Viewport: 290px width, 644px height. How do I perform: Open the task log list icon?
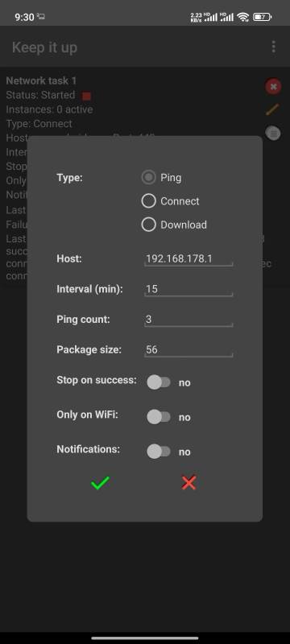273,133
